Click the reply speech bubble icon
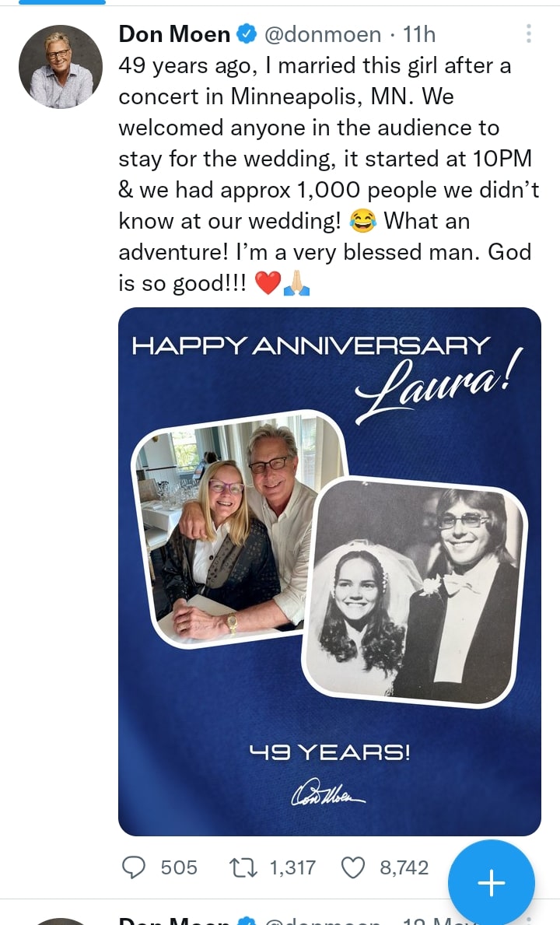 pyautogui.click(x=135, y=867)
